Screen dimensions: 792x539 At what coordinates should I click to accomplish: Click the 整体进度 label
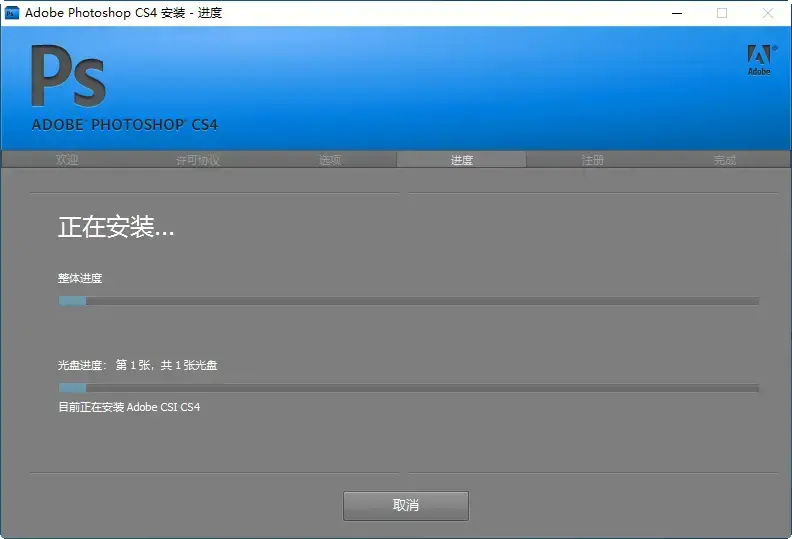(x=80, y=278)
